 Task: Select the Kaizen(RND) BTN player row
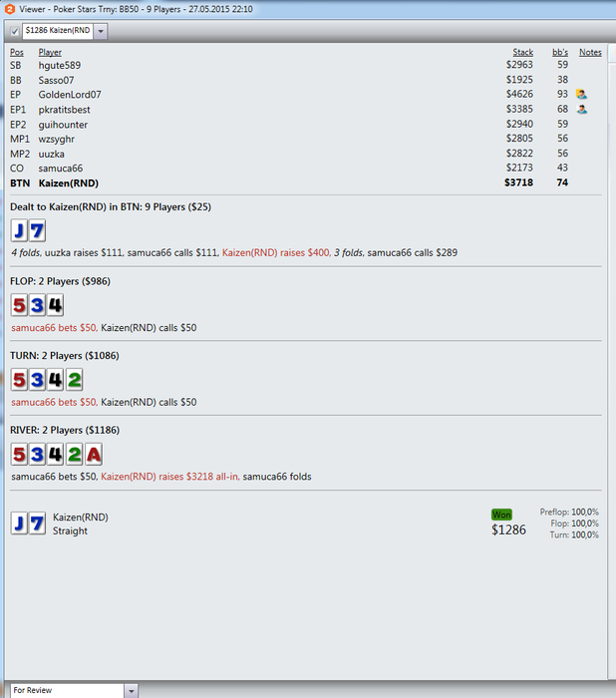pos(305,182)
